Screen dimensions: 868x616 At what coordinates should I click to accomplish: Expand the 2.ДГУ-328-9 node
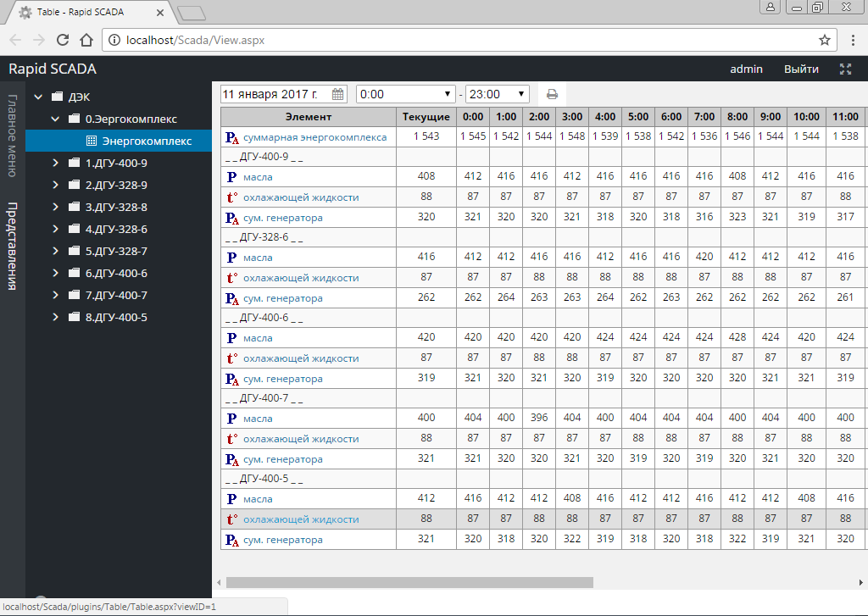55,185
